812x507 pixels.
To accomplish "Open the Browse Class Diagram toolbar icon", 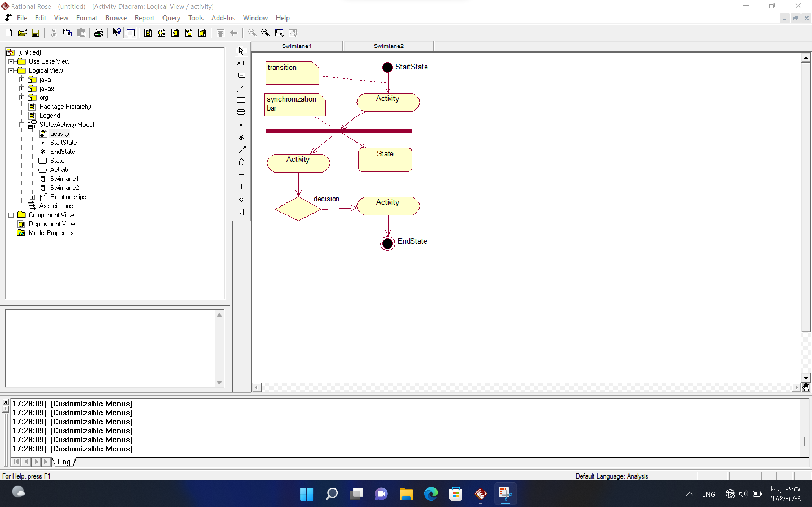I will coord(148,32).
